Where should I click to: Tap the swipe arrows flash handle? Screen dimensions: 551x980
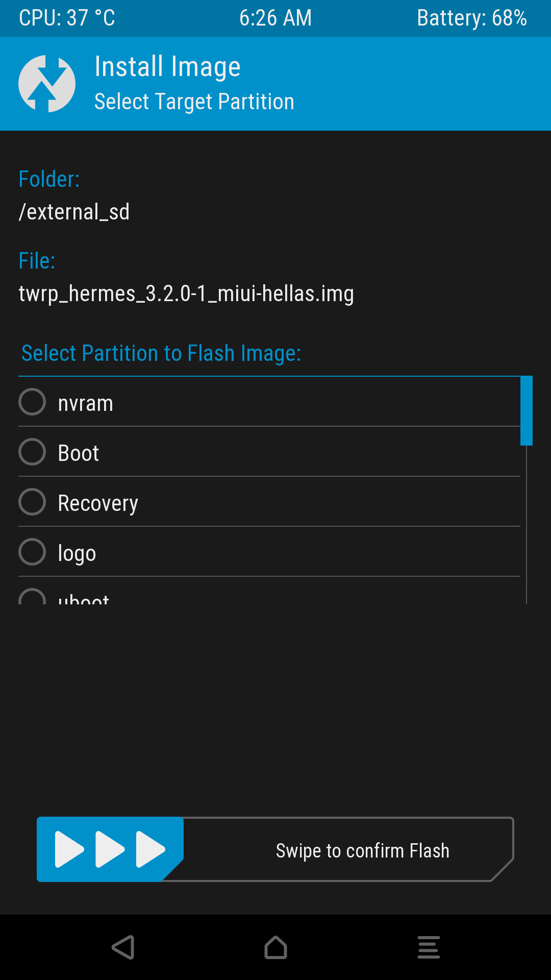tap(110, 849)
